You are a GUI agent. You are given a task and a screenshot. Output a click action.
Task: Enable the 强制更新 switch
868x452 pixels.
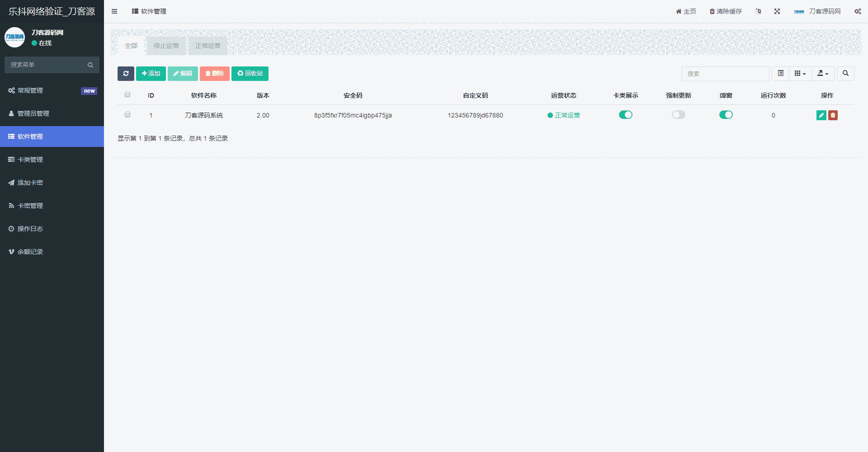click(x=679, y=115)
